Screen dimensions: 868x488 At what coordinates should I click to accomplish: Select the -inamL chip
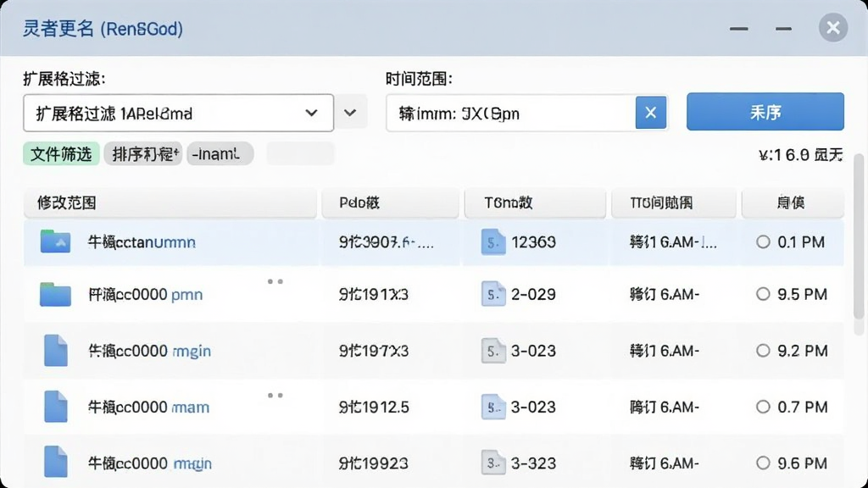[x=220, y=154]
